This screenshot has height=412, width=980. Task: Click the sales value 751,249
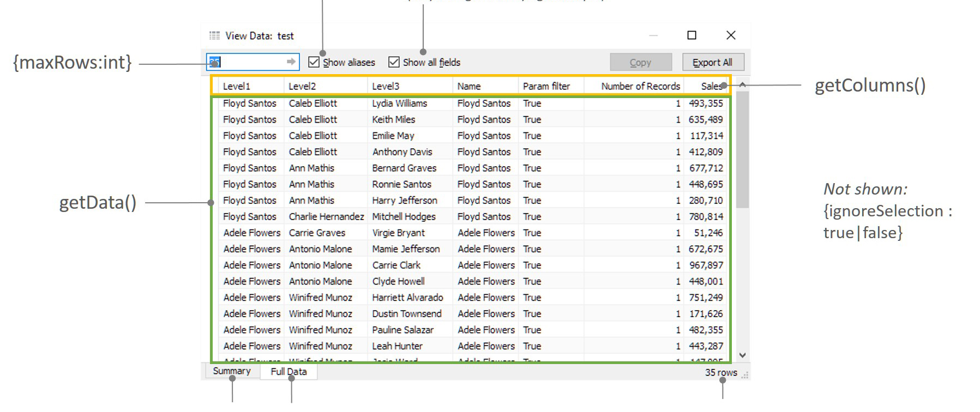[706, 298]
